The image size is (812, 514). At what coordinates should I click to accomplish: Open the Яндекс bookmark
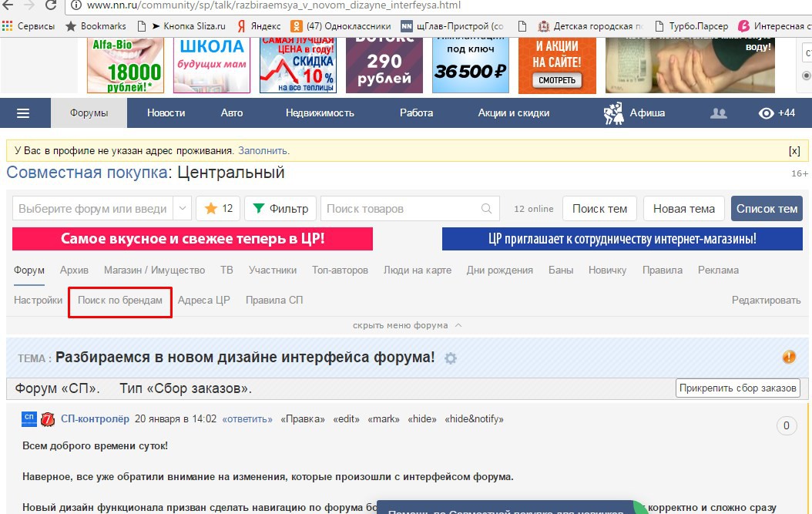pos(258,26)
